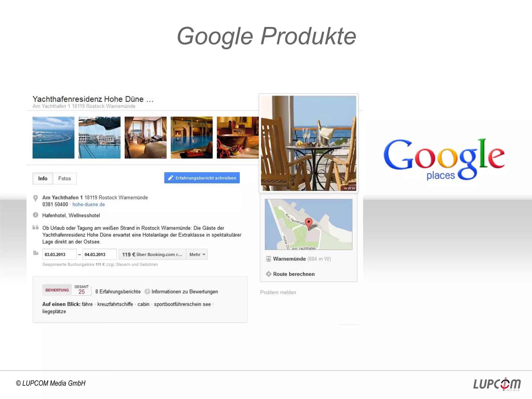Click the directions diamond icon by Route berechnen
Screen dimensions: 532x399
pos(269,274)
